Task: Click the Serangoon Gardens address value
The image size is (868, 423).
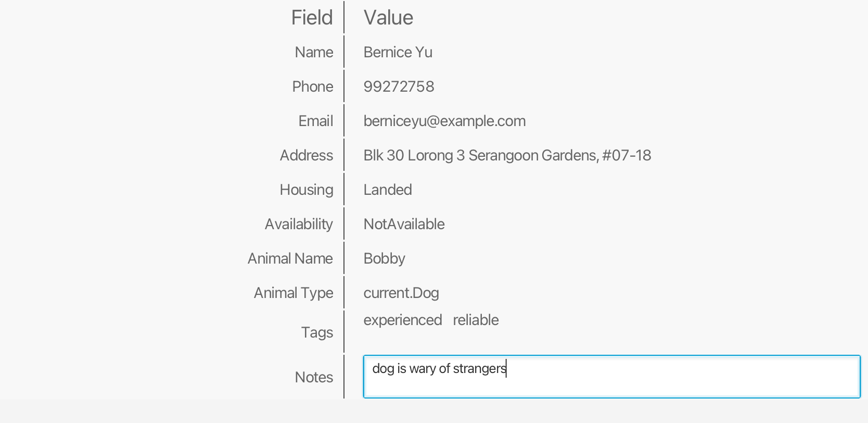Action: pyautogui.click(x=507, y=155)
